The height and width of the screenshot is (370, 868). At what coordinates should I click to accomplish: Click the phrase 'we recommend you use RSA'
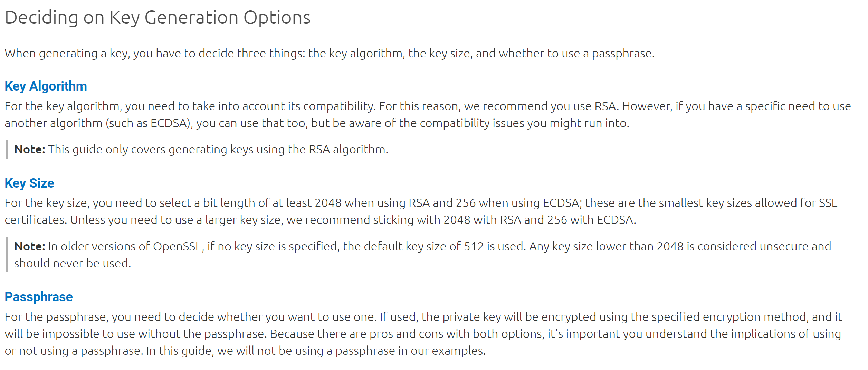pyautogui.click(x=540, y=106)
